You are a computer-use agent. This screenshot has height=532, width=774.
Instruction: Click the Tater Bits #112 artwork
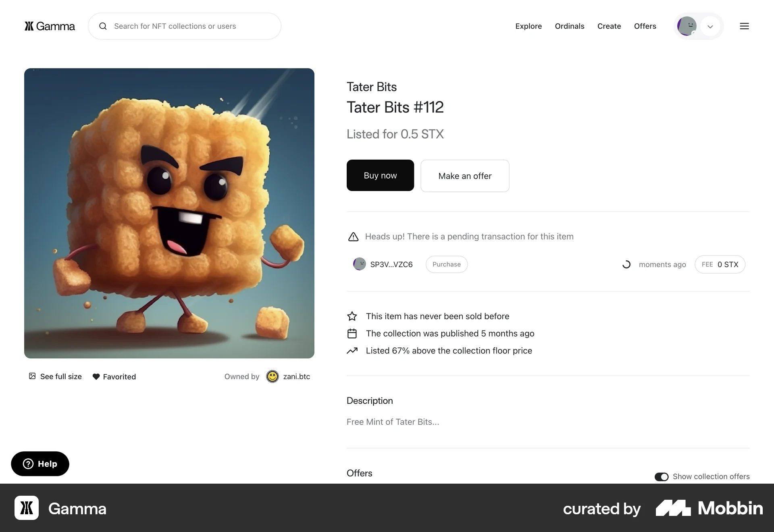click(169, 213)
